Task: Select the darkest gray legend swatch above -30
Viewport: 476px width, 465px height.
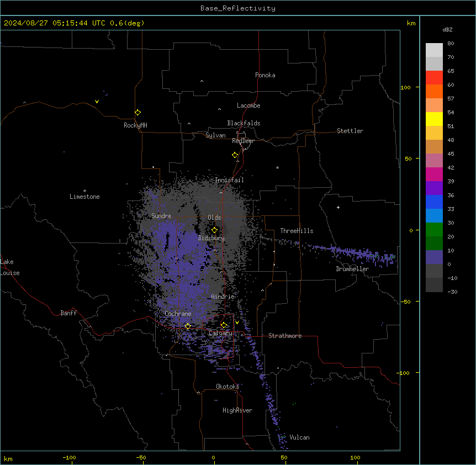Action: point(434,285)
